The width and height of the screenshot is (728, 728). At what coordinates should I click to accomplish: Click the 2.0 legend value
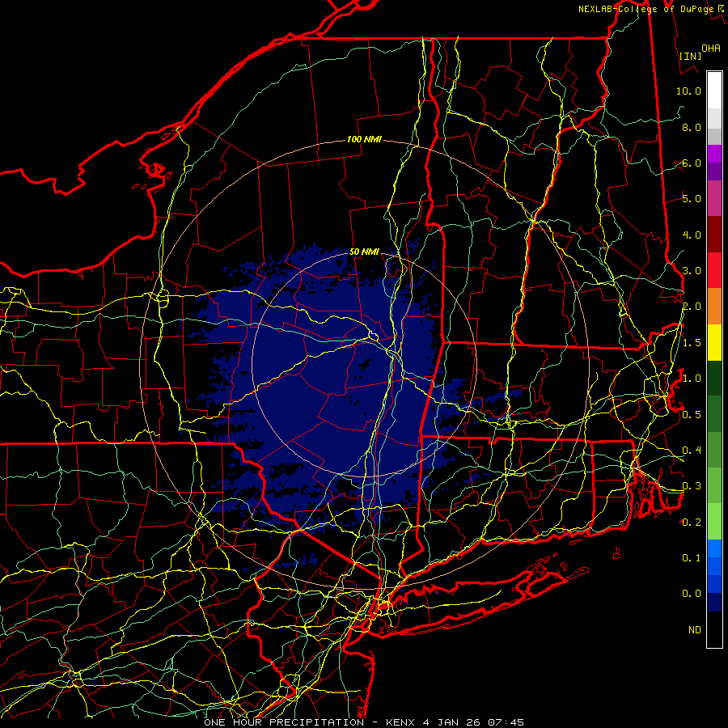click(692, 307)
